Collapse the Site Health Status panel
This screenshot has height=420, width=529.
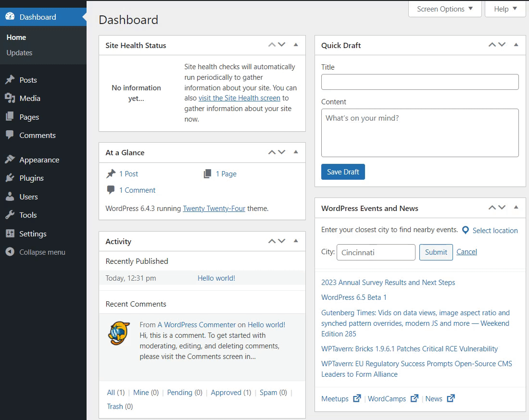click(296, 45)
